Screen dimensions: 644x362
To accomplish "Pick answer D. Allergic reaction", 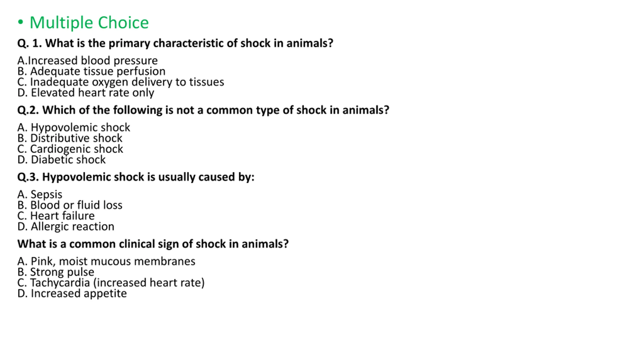I will click(66, 227).
